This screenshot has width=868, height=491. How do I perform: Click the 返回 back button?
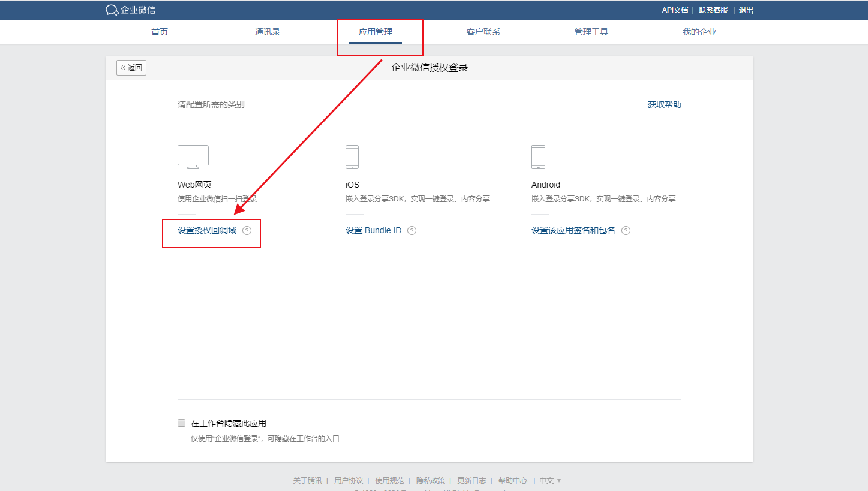[x=131, y=68]
